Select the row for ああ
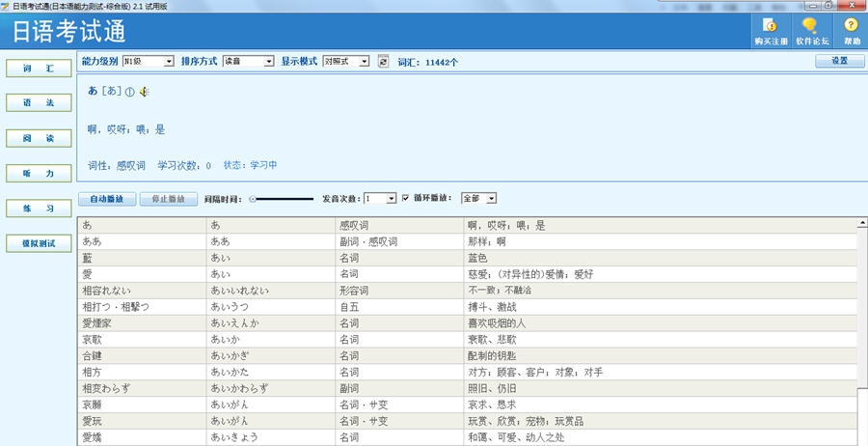Screen dimensions: 868x446 click(467, 241)
